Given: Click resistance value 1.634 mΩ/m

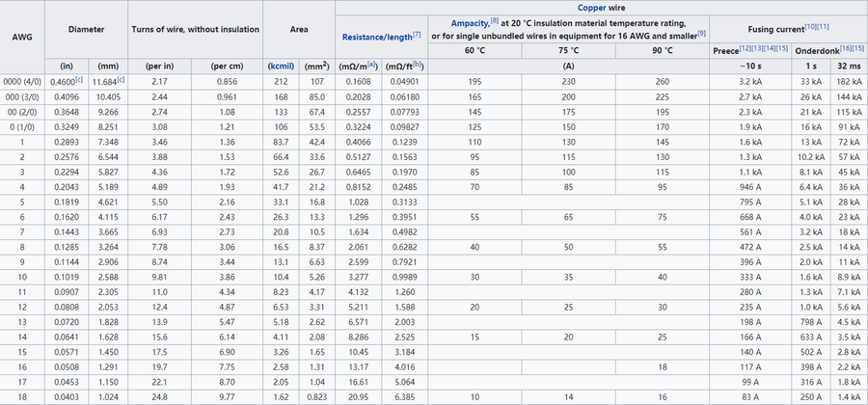Looking at the screenshot, I should (358, 232).
